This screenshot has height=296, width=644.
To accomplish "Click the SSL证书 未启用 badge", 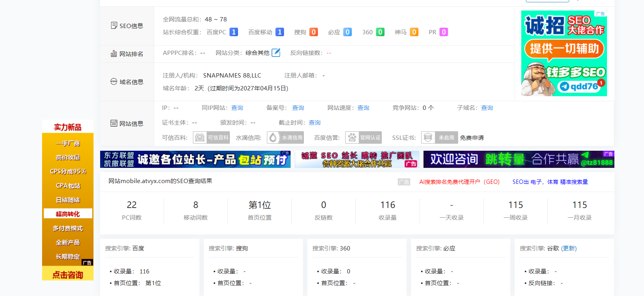I will 439,137.
